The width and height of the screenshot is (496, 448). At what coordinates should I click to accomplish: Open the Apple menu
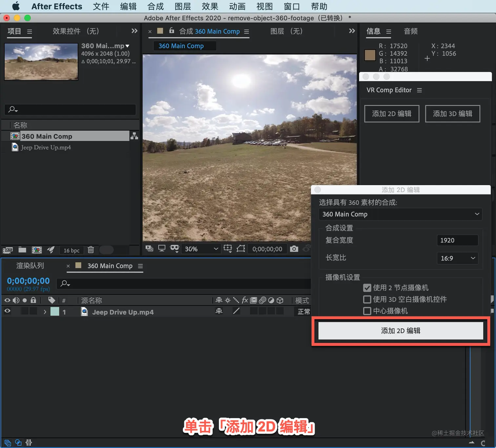click(x=16, y=6)
